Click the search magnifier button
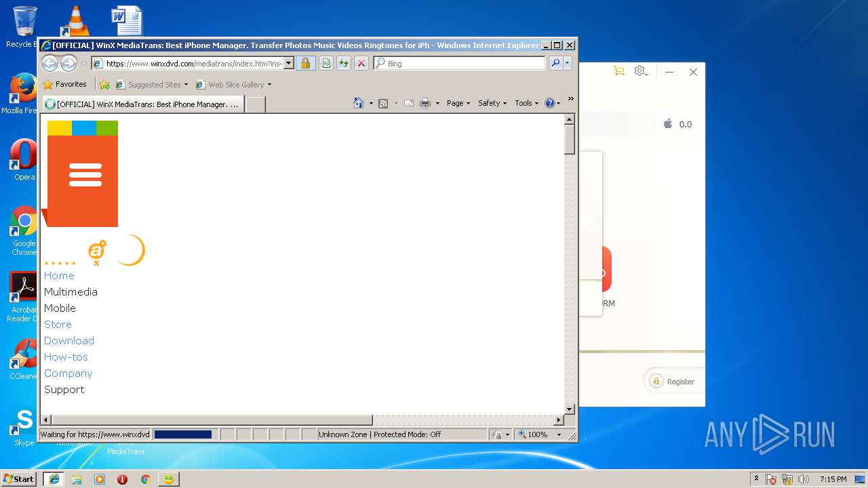 coord(555,63)
